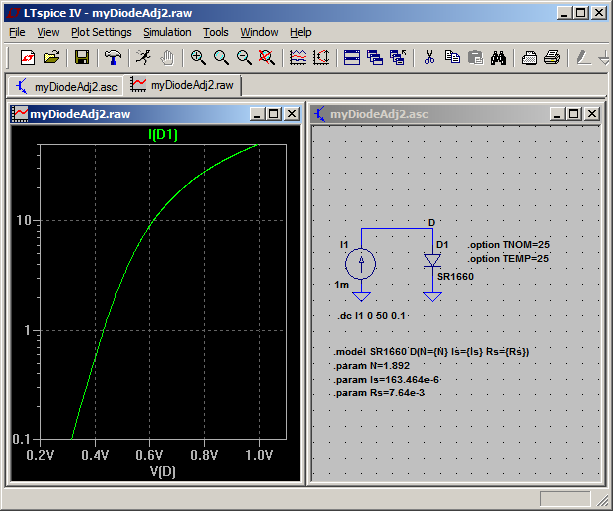This screenshot has width=613, height=511.
Task: Click the Draw Wire pencil icon
Action: click(x=583, y=57)
